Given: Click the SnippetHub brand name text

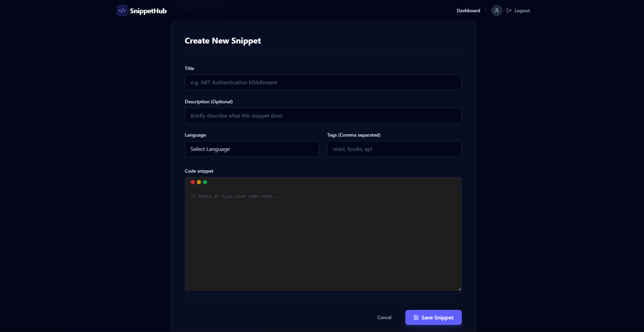Looking at the screenshot, I should point(148,11).
